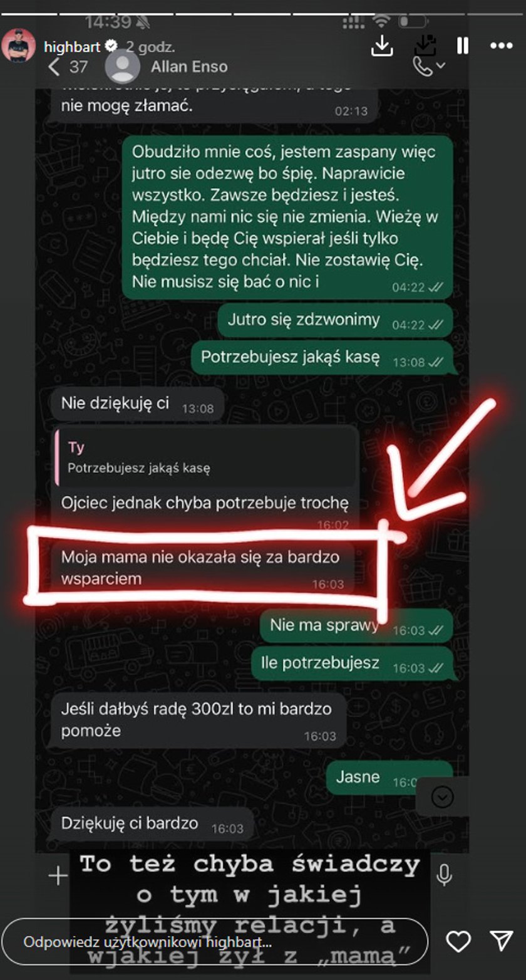Click the story progress bar at the top
526x980 pixels.
click(263, 13)
